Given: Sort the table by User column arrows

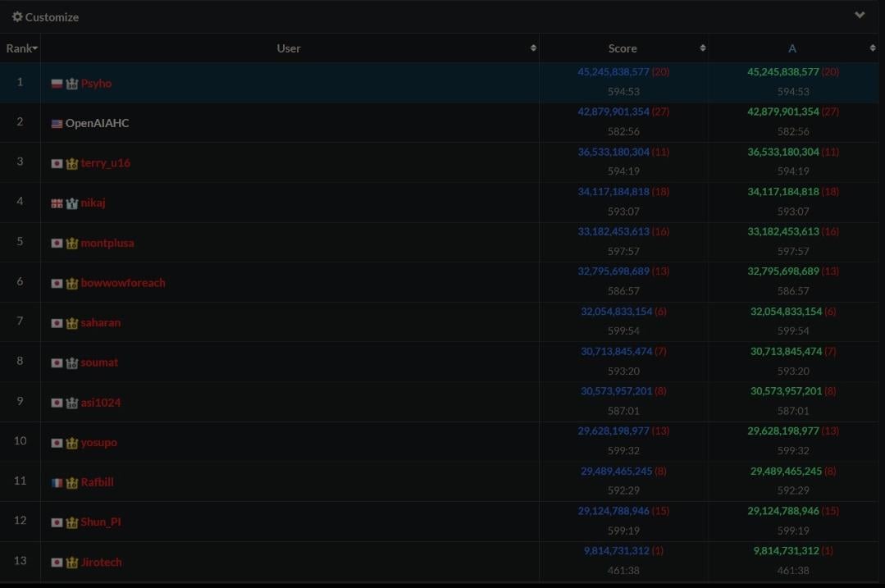Looking at the screenshot, I should (x=533, y=48).
